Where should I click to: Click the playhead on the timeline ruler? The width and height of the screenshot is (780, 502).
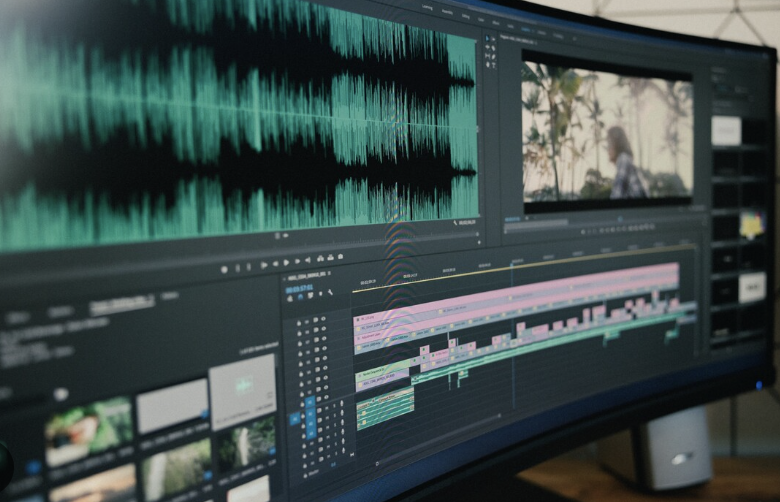[511, 263]
